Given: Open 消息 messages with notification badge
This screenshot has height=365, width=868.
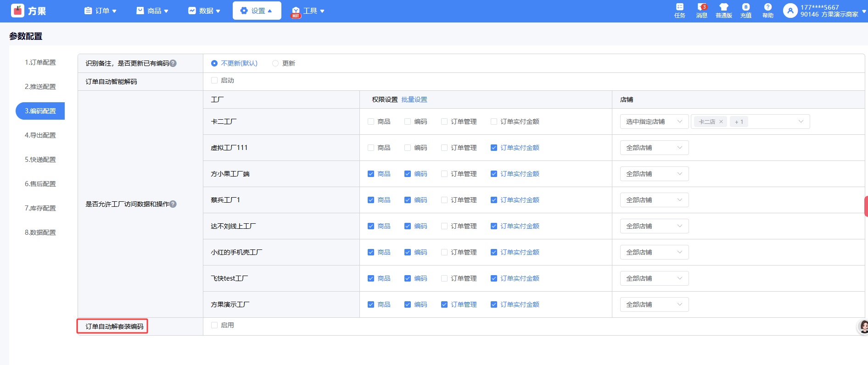Looking at the screenshot, I should [701, 7].
